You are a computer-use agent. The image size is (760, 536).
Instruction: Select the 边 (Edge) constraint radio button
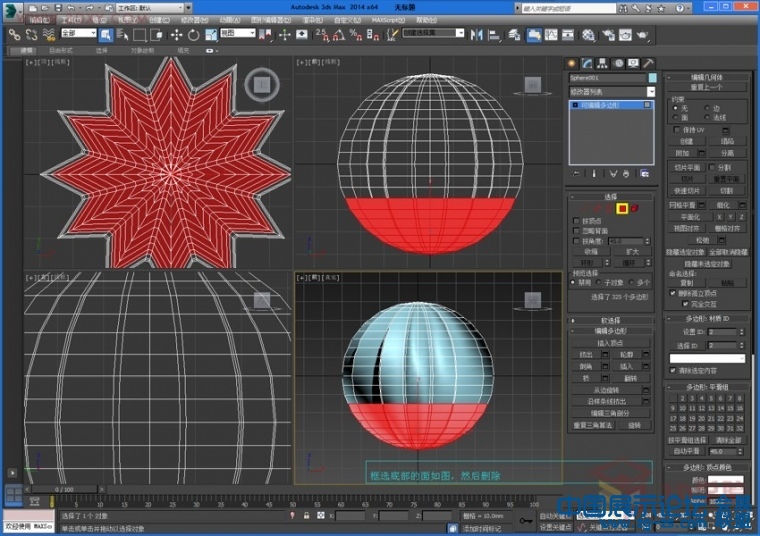[x=707, y=108]
